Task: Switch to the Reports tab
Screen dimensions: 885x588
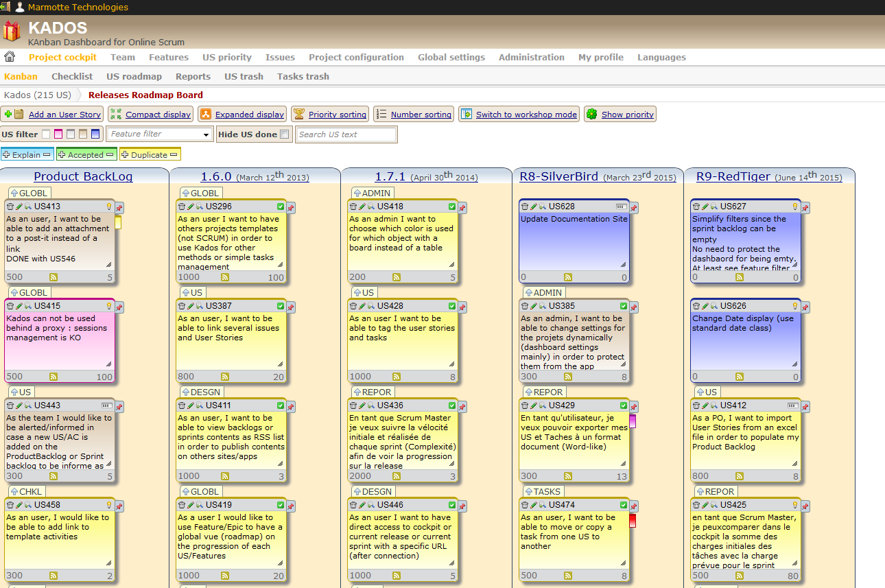Action: pyautogui.click(x=193, y=76)
